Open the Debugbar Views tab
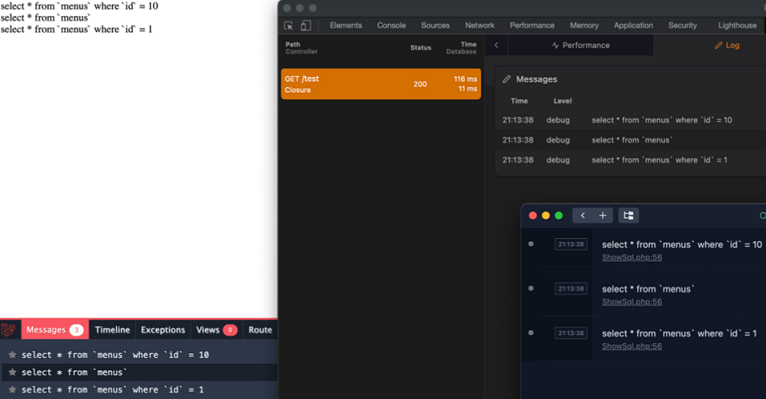This screenshot has height=399, width=766. (x=216, y=330)
